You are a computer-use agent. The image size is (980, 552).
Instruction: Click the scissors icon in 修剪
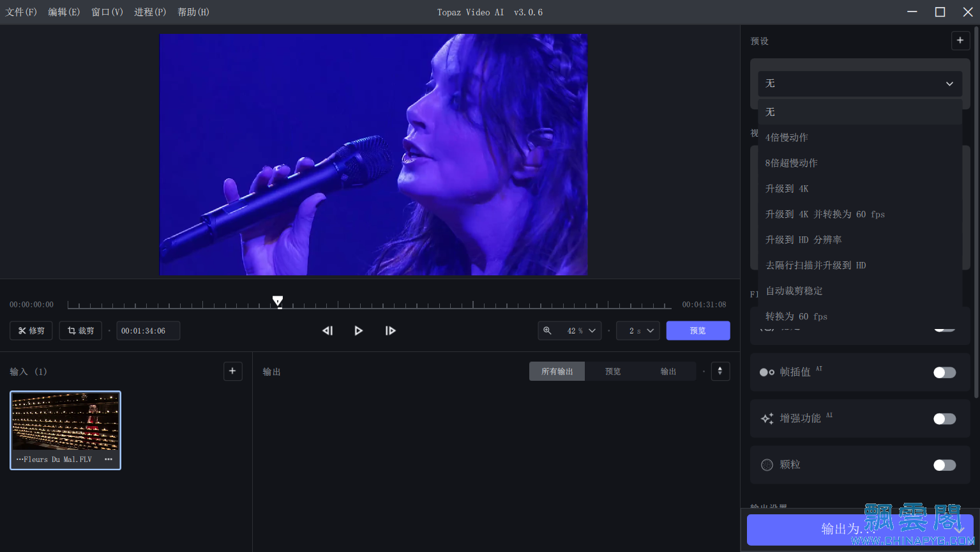(22, 331)
